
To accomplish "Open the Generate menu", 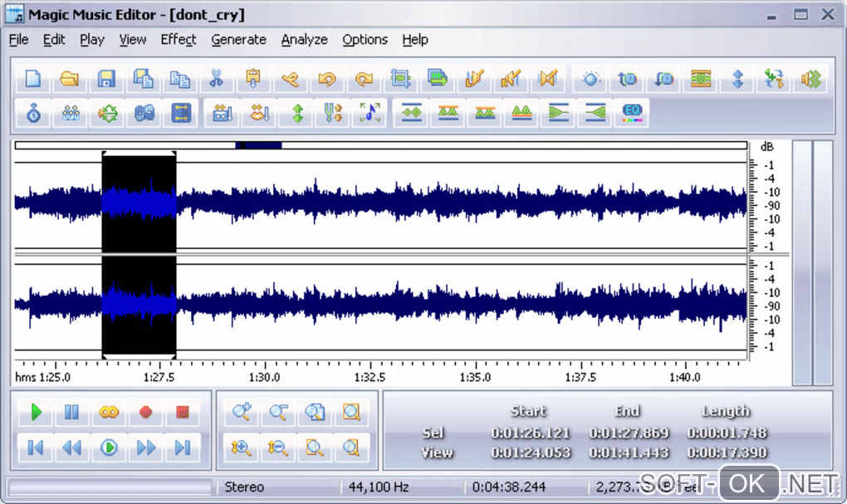I will pos(238,39).
